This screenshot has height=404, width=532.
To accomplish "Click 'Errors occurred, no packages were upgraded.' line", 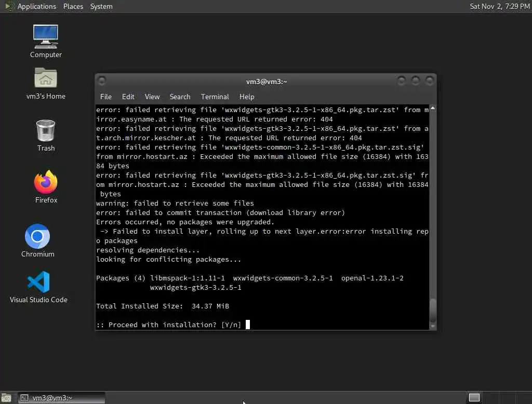I will click(x=185, y=222).
